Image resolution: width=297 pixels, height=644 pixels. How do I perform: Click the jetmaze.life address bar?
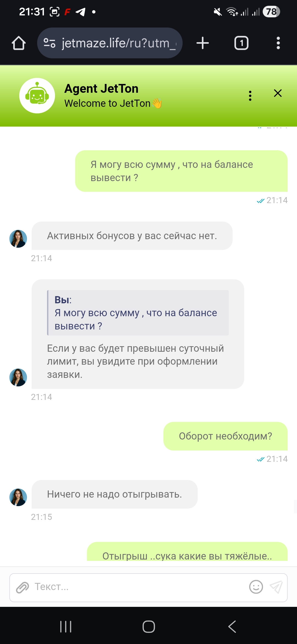pyautogui.click(x=110, y=43)
